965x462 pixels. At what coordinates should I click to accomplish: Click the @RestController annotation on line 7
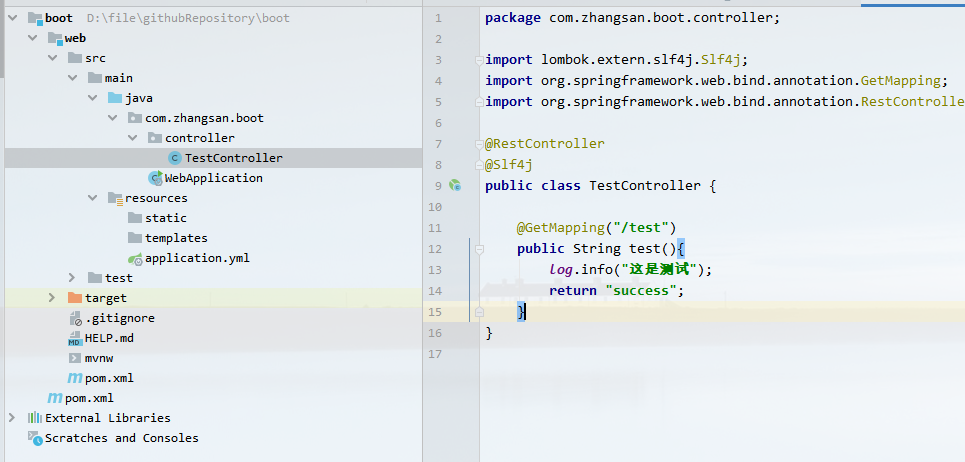pos(545,144)
